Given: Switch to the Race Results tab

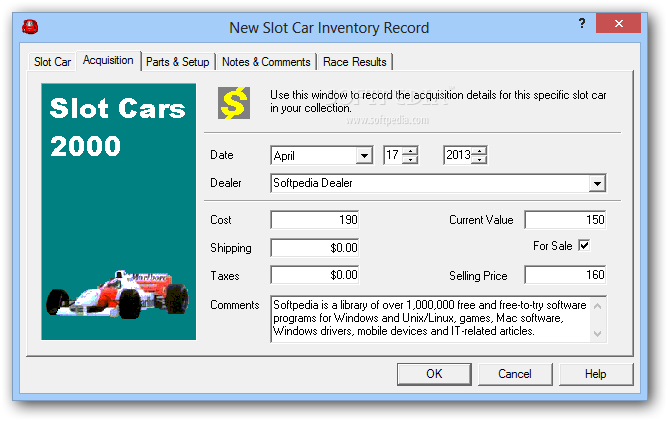Looking at the screenshot, I should click(x=354, y=62).
